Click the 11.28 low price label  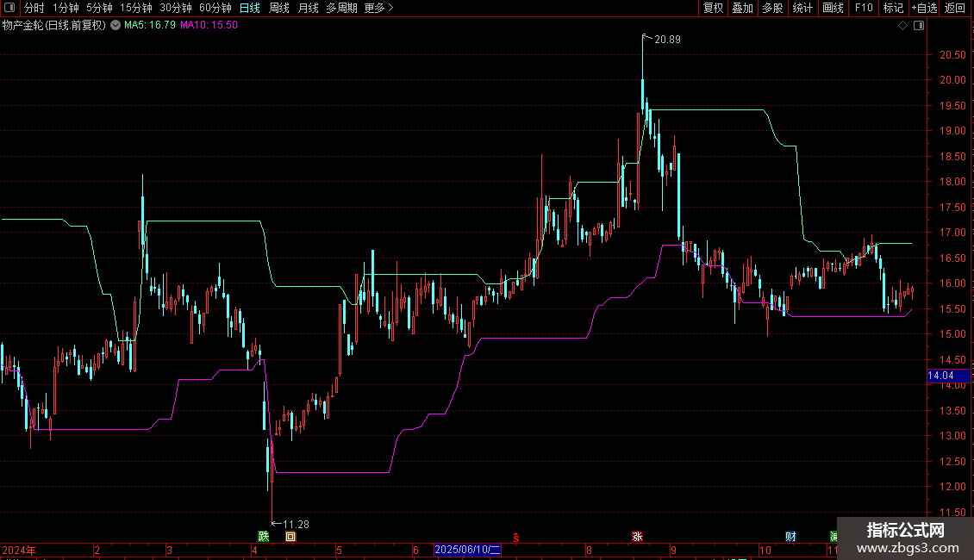tap(296, 525)
